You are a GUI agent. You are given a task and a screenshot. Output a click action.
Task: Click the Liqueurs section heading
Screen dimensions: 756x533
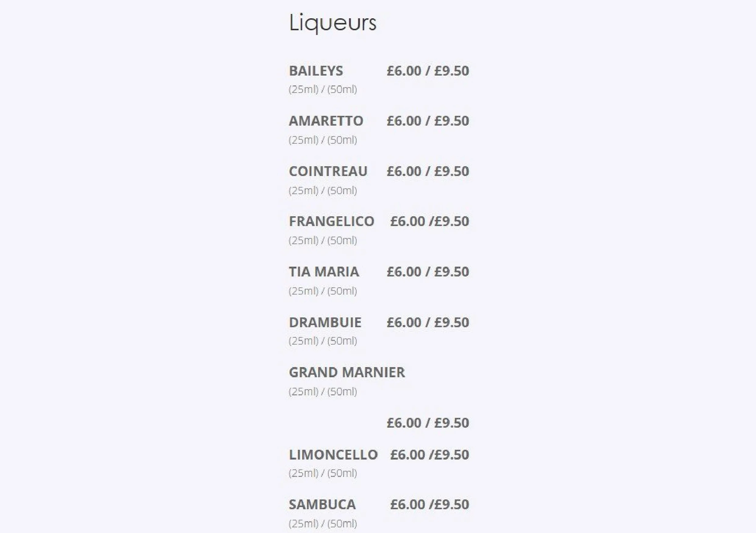[333, 23]
